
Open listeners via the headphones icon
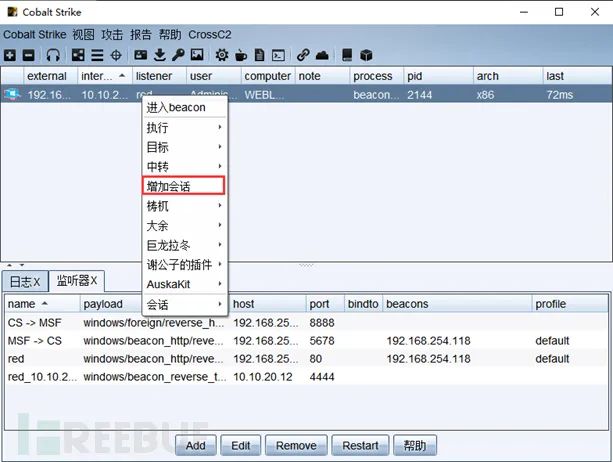point(53,55)
